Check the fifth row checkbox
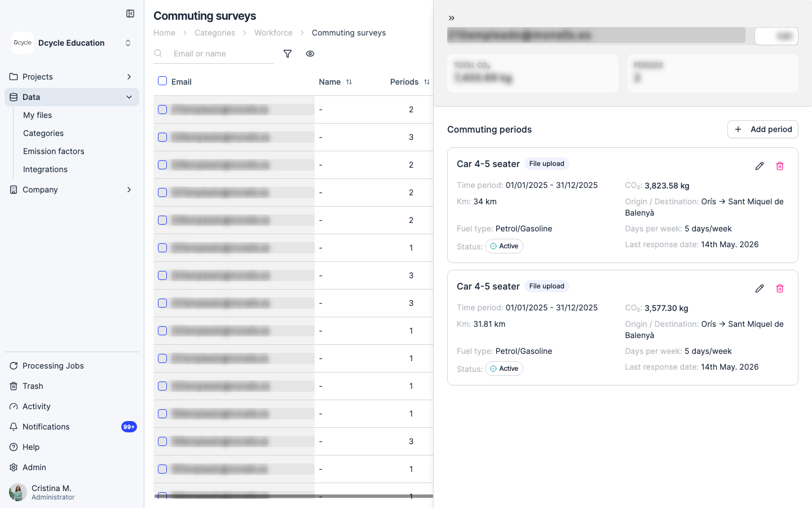This screenshot has width=812, height=508. click(x=162, y=220)
